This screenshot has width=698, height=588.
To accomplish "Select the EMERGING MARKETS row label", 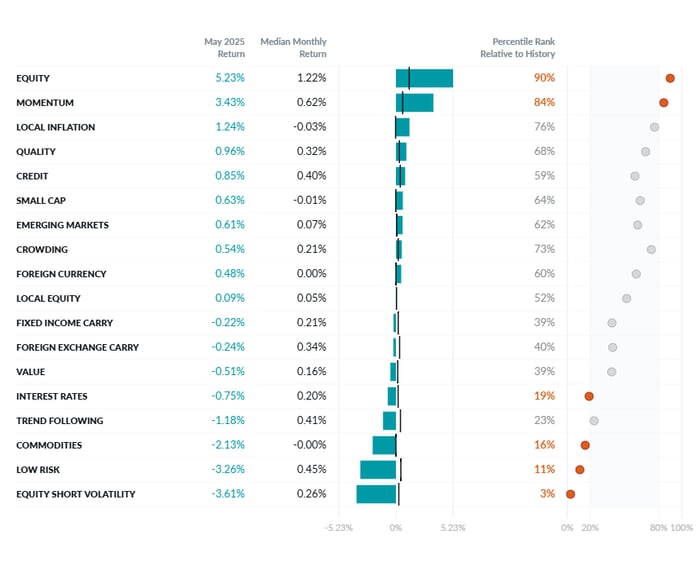I will (x=62, y=225).
